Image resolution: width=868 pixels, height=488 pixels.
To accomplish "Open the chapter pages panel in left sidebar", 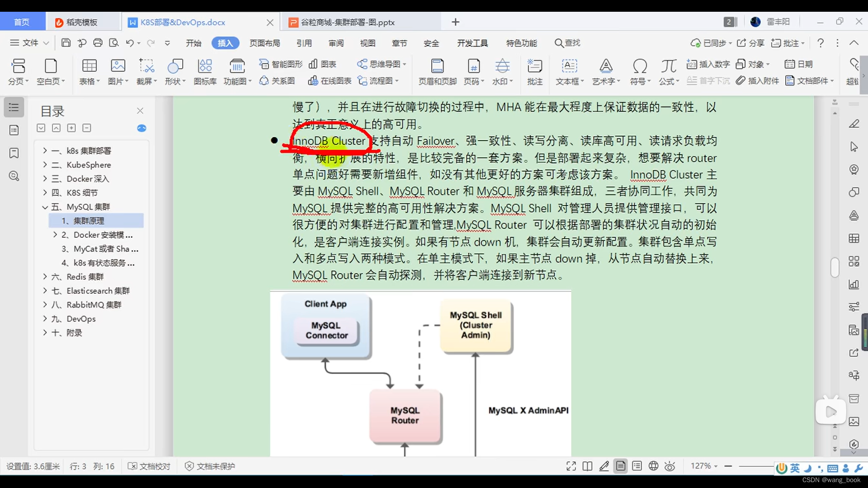I will coord(14,130).
